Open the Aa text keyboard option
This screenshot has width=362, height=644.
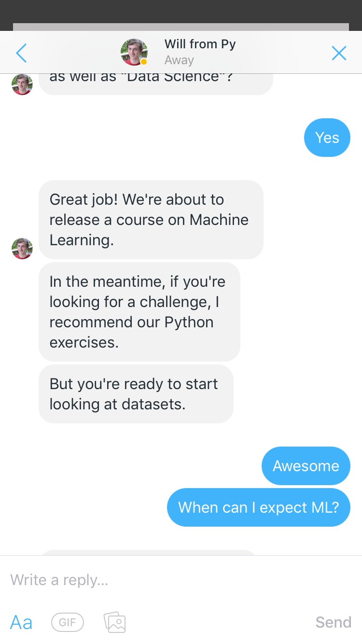[21, 622]
